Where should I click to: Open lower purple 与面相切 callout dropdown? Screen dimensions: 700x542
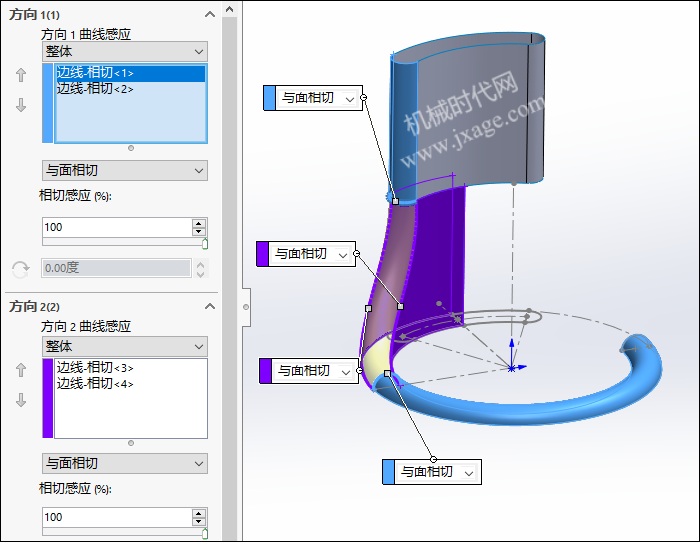[346, 371]
